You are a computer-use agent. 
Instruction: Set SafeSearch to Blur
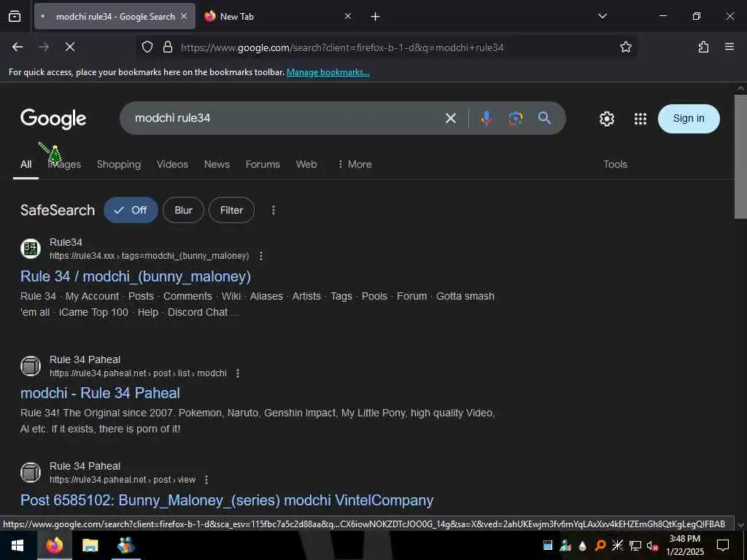(x=183, y=210)
